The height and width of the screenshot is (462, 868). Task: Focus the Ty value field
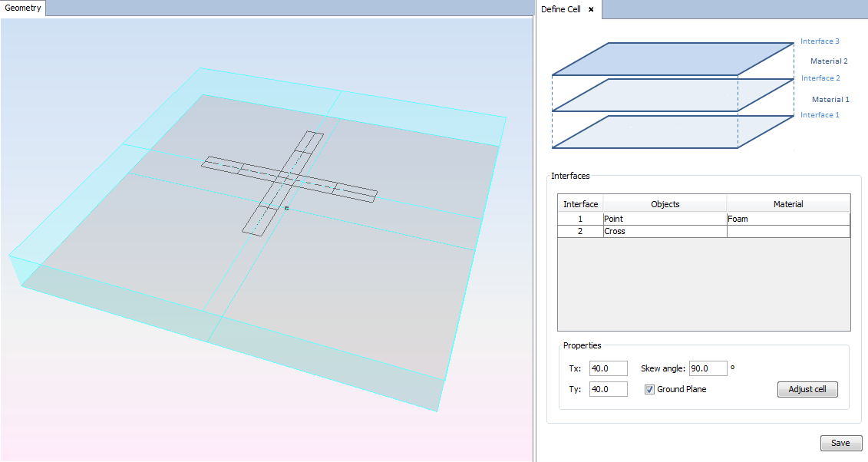[x=608, y=389]
